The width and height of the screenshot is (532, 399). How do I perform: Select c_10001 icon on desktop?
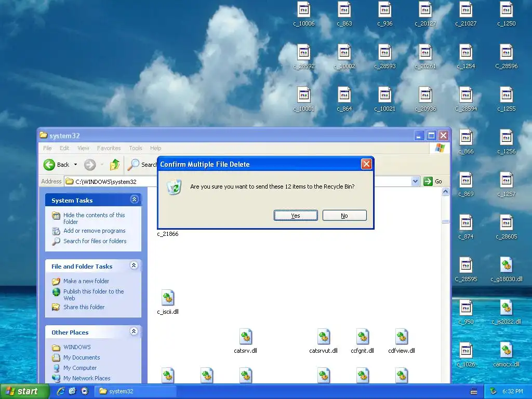(303, 95)
